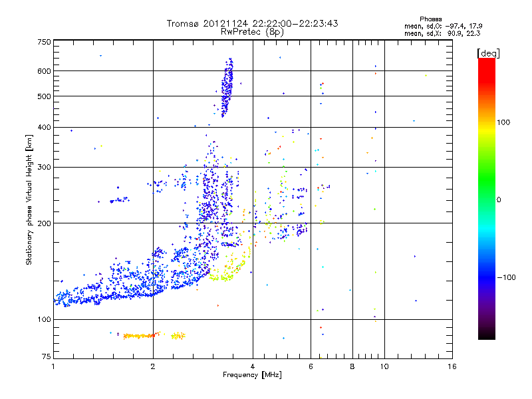Select the 'mean, sd,X: 90.9, 22.3' line

(442, 33)
